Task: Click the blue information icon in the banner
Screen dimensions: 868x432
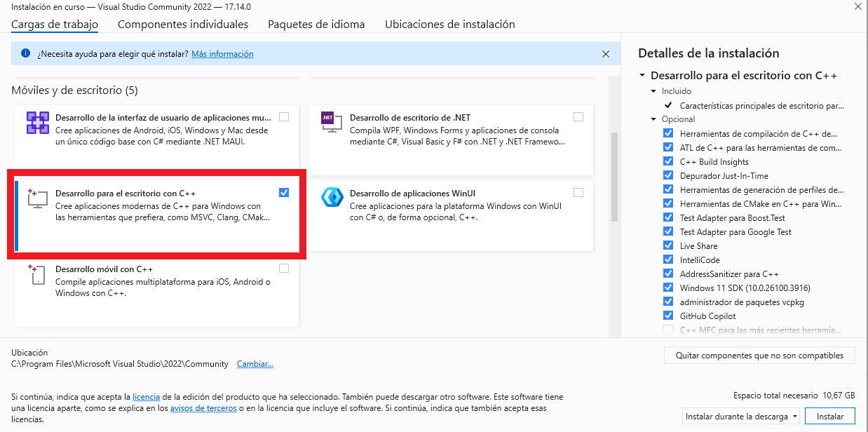Action: coord(26,53)
